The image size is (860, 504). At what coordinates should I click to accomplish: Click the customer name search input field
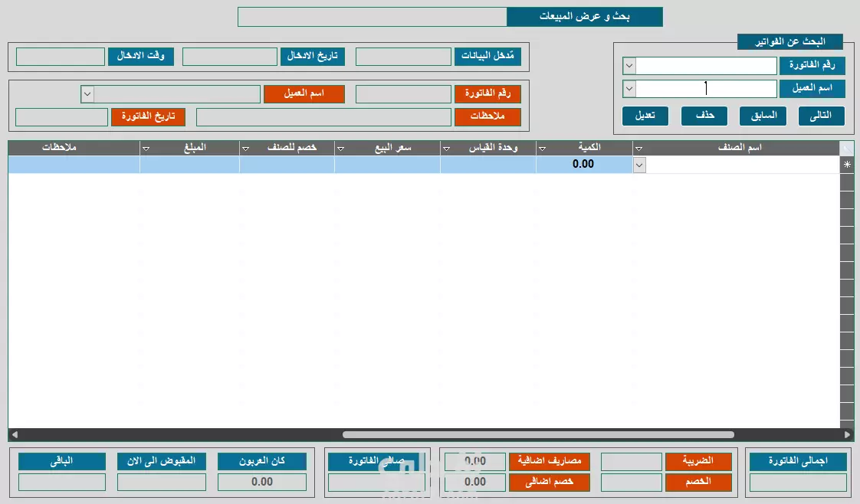pos(706,88)
